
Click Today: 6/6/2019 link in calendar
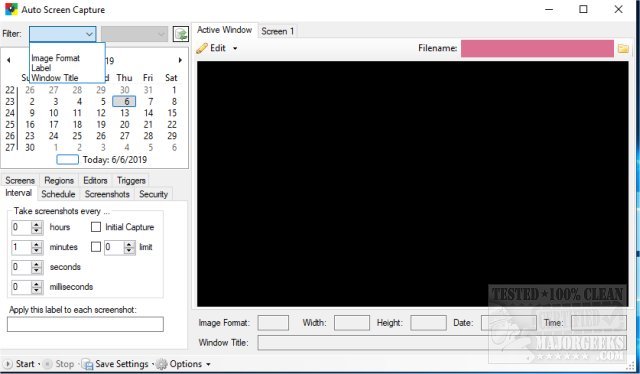click(115, 160)
